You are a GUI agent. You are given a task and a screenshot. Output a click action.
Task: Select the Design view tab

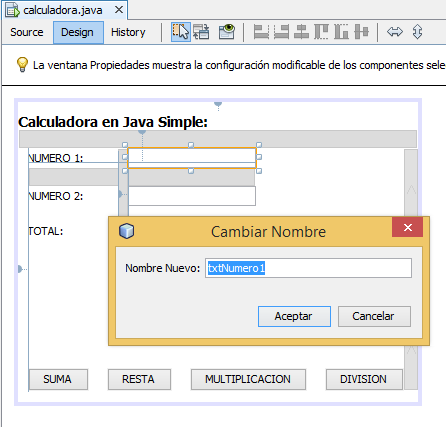77,32
